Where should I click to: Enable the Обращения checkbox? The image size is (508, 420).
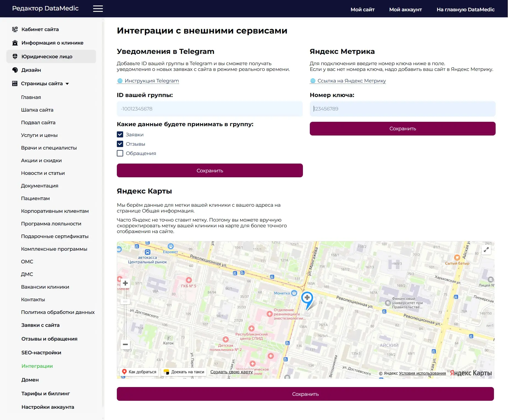[x=120, y=153]
